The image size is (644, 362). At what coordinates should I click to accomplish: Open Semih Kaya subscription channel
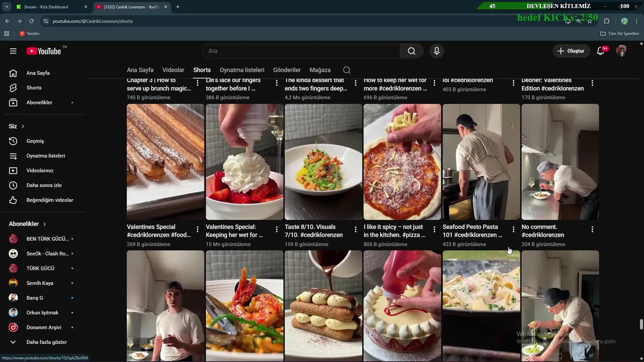point(43,283)
